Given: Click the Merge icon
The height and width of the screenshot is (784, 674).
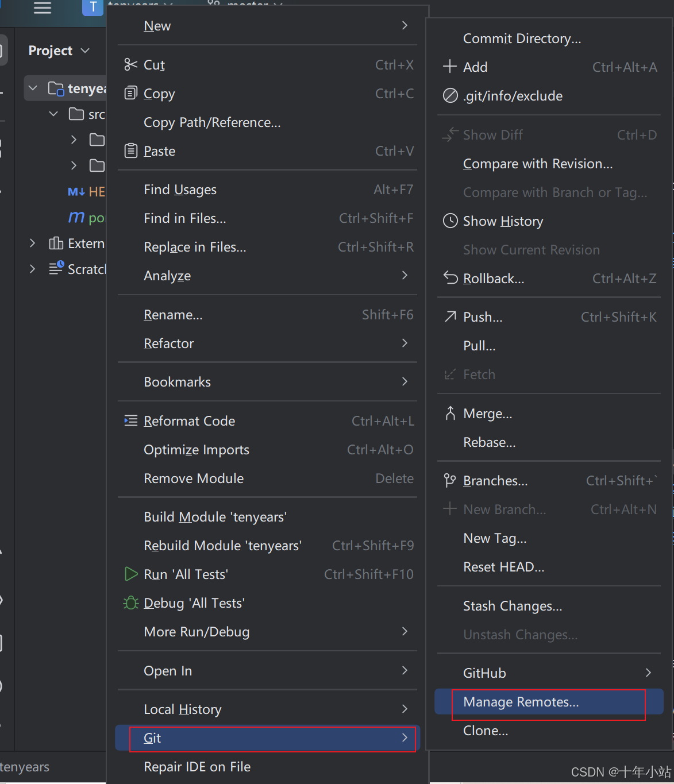Looking at the screenshot, I should (450, 413).
